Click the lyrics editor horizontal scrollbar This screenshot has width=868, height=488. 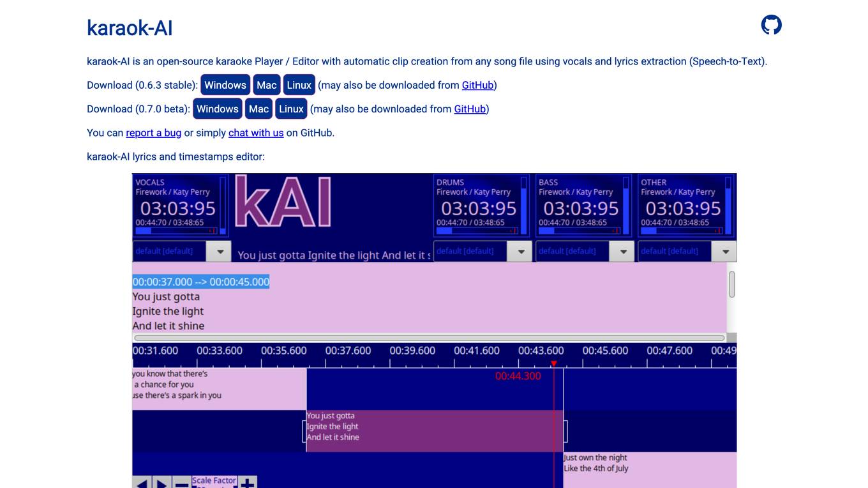(x=429, y=338)
